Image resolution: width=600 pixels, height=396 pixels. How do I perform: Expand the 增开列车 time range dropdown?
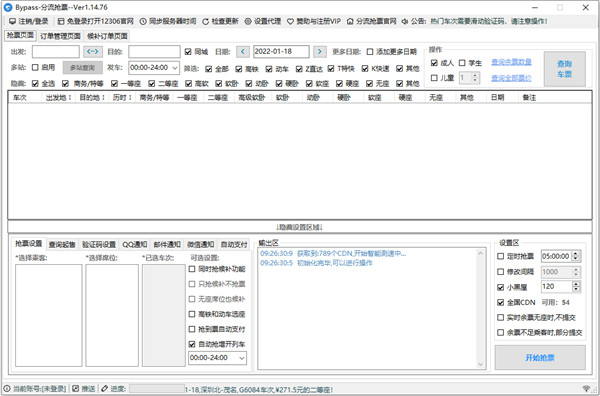[x=242, y=358]
